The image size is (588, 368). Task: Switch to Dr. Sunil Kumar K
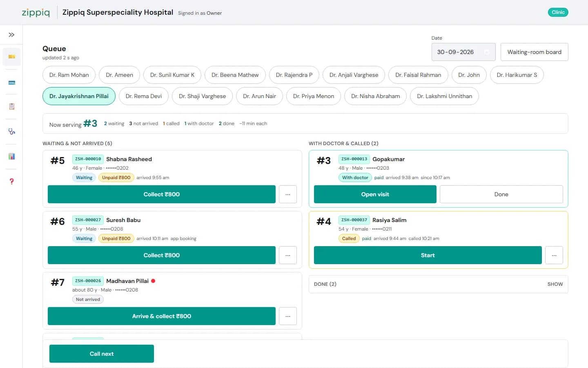click(172, 75)
